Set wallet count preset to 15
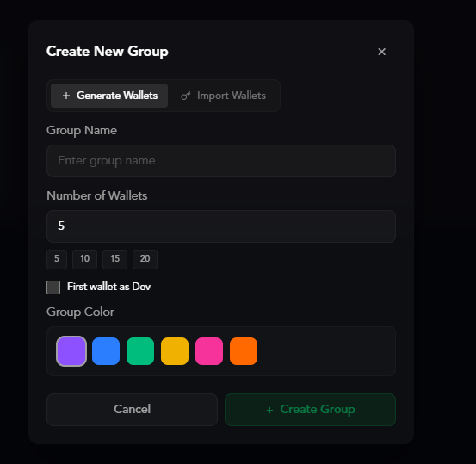This screenshot has height=464, width=476. coord(114,259)
